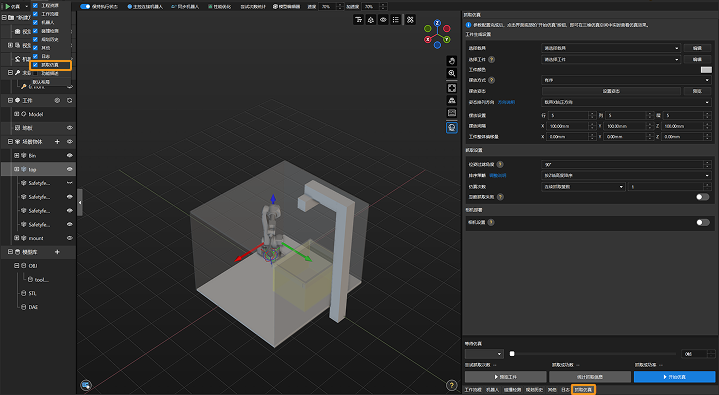
Task: Switch to the 工作流程 bottom tab
Action: click(473, 389)
